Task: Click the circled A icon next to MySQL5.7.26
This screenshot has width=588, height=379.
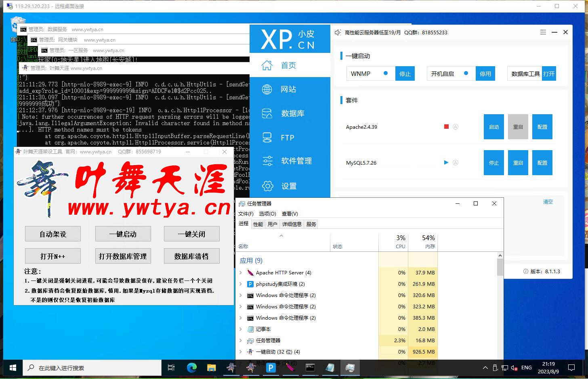Action: click(x=456, y=163)
